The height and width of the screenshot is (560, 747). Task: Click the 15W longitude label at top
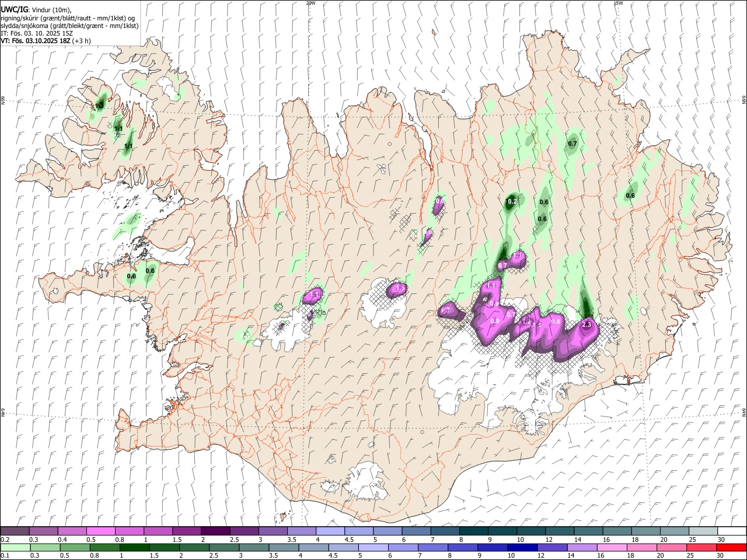(x=619, y=3)
